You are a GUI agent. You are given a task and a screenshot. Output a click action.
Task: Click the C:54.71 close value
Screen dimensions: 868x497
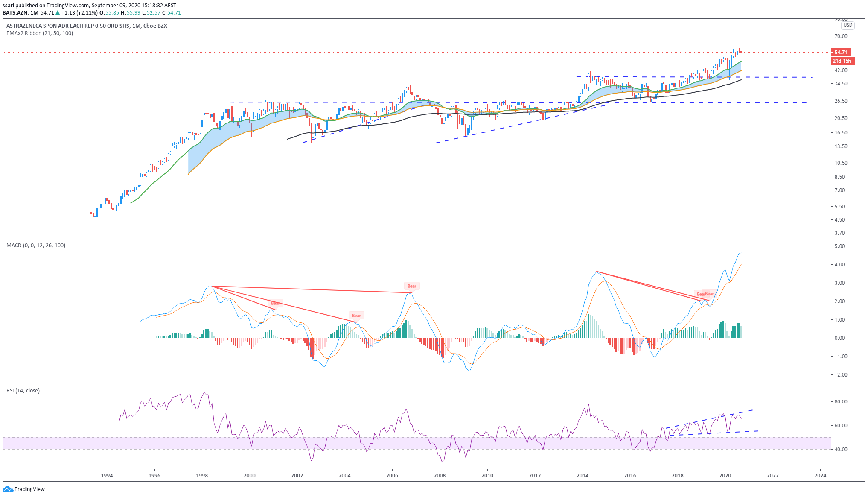tap(172, 13)
